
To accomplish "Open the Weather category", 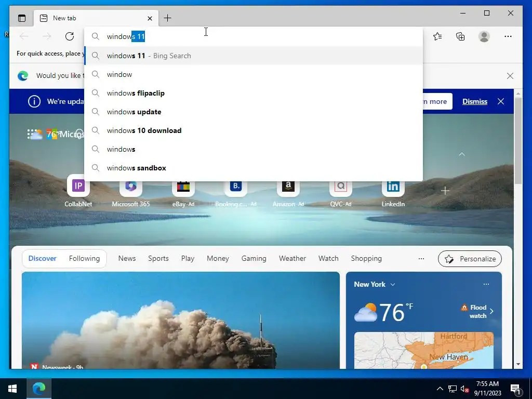I will coord(292,259).
